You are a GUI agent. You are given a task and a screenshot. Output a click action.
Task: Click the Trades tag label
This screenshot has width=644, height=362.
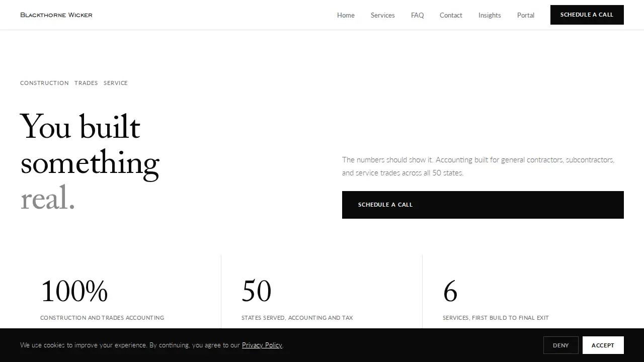tap(86, 83)
